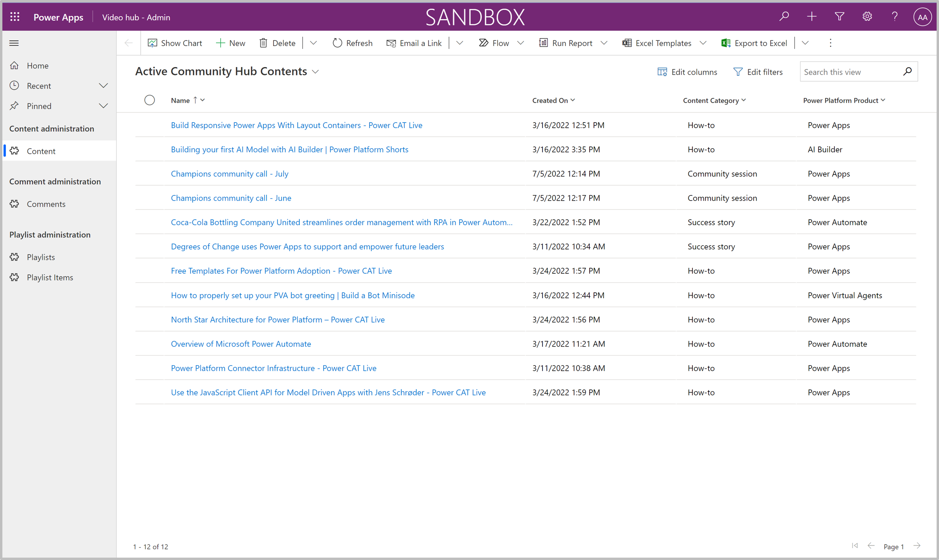Open Excel Templates icon
This screenshot has width=939, height=560.
(x=625, y=43)
